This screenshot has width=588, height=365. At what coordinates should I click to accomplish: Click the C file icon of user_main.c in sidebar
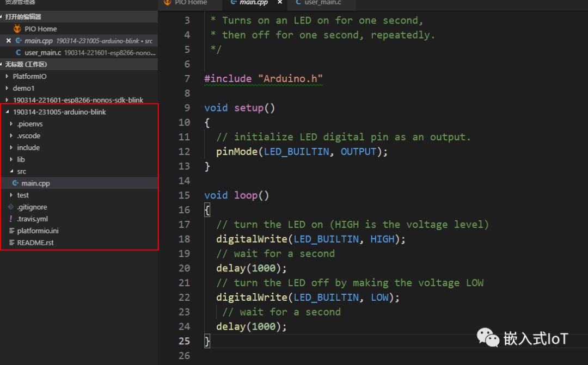pyautogui.click(x=19, y=53)
